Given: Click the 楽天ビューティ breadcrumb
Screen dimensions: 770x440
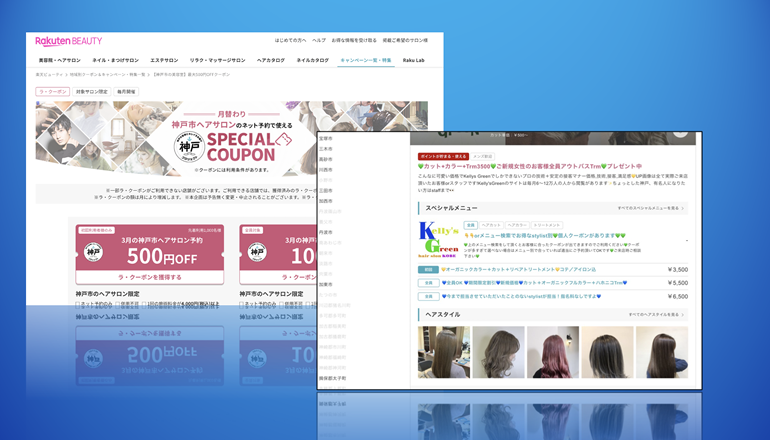Looking at the screenshot, I should pos(49,75).
